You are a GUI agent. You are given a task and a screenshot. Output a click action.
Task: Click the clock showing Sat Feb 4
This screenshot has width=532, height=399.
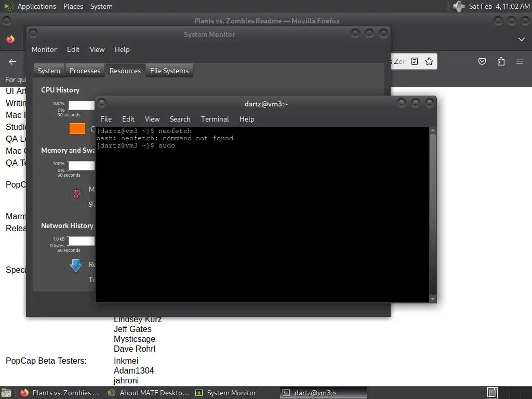pyautogui.click(x=499, y=6)
